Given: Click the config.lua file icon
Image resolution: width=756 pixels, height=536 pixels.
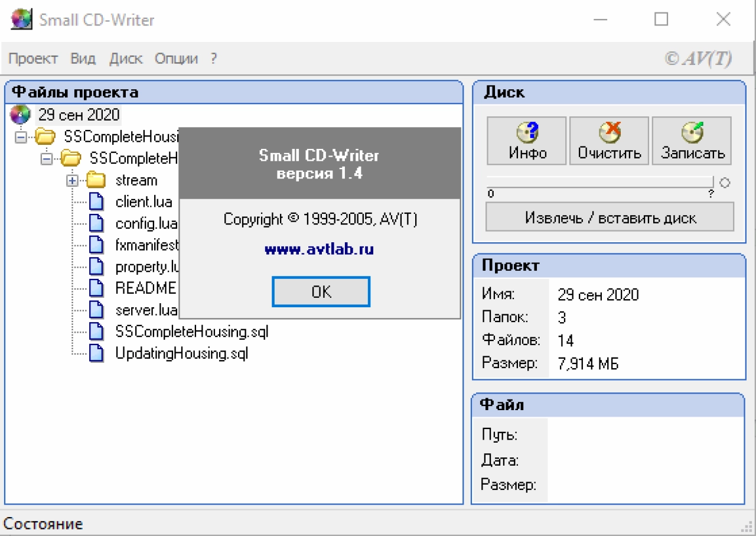Looking at the screenshot, I should (96, 224).
